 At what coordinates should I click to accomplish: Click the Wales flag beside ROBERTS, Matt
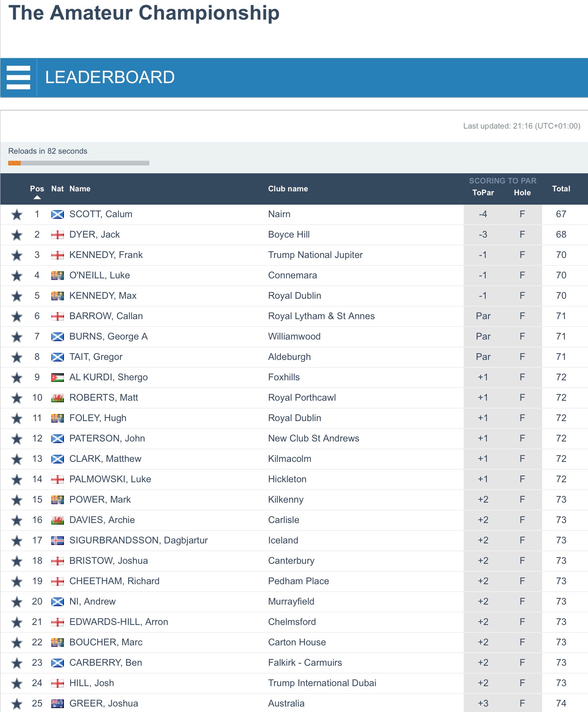tap(58, 398)
